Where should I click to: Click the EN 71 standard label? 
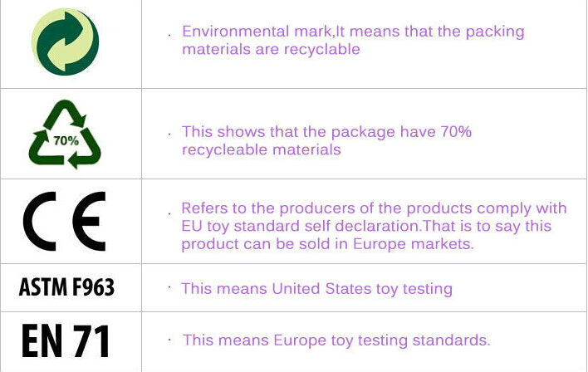(x=66, y=340)
